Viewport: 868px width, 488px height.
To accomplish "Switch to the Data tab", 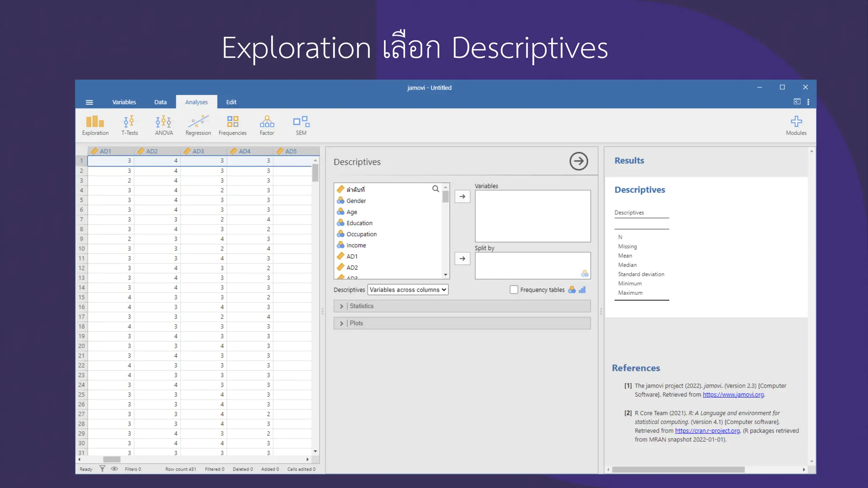I will (x=160, y=102).
